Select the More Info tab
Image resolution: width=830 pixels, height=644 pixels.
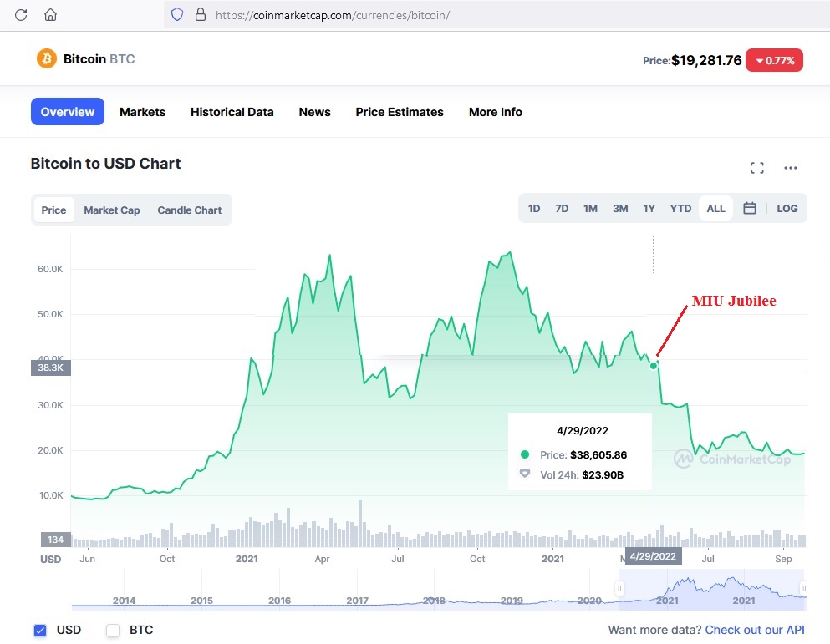[x=496, y=112]
